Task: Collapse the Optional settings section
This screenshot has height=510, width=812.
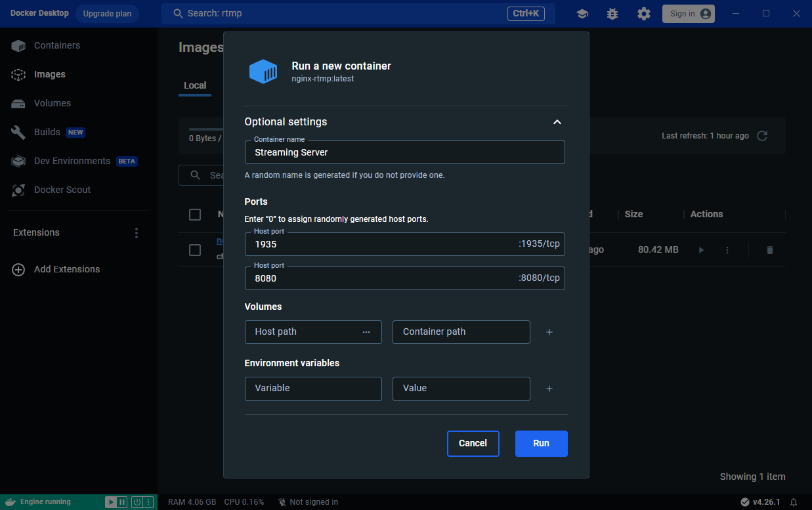Action: pos(557,122)
